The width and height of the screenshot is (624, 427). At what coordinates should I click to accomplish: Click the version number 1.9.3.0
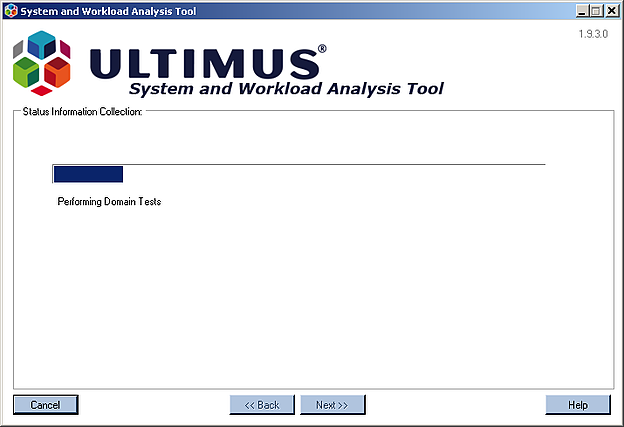click(x=593, y=34)
